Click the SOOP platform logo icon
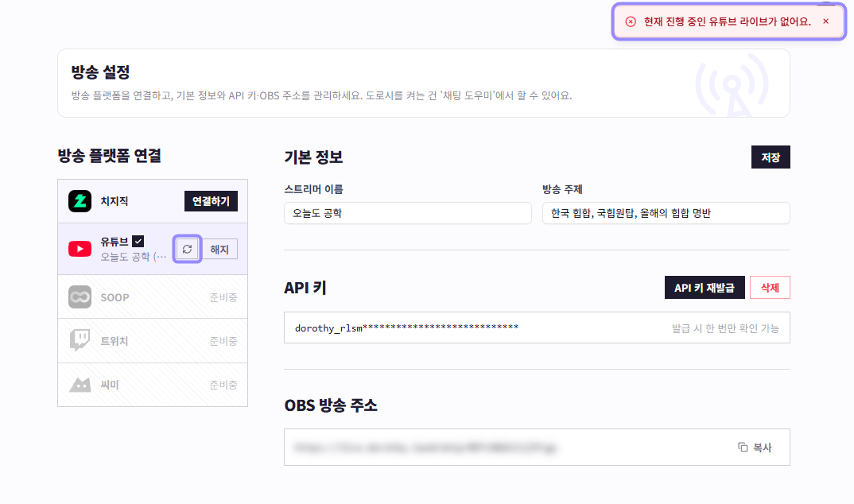Image resolution: width=854 pixels, height=504 pixels. coord(80,297)
